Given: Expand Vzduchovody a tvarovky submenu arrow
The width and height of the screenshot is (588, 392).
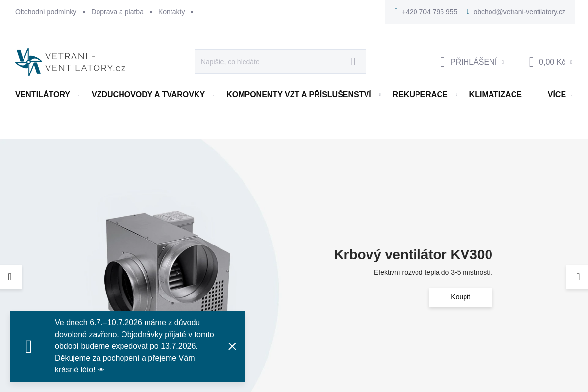Looking at the screenshot, I should pos(213,94).
